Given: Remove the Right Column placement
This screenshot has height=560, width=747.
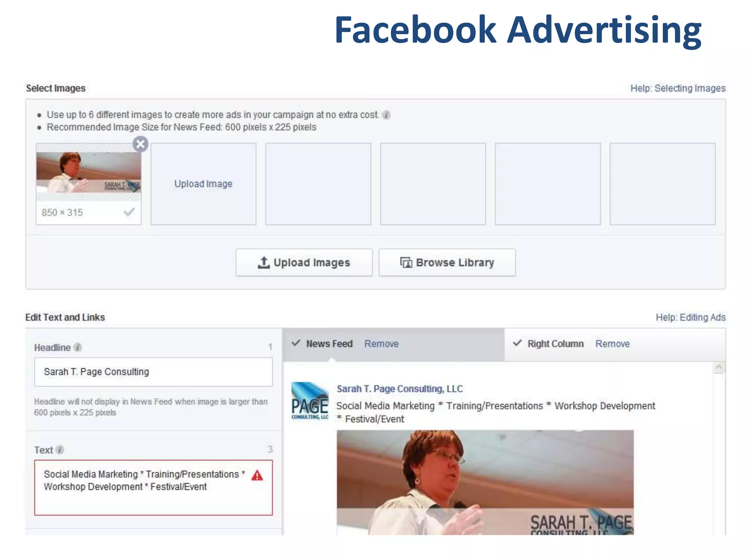Looking at the screenshot, I should (613, 343).
